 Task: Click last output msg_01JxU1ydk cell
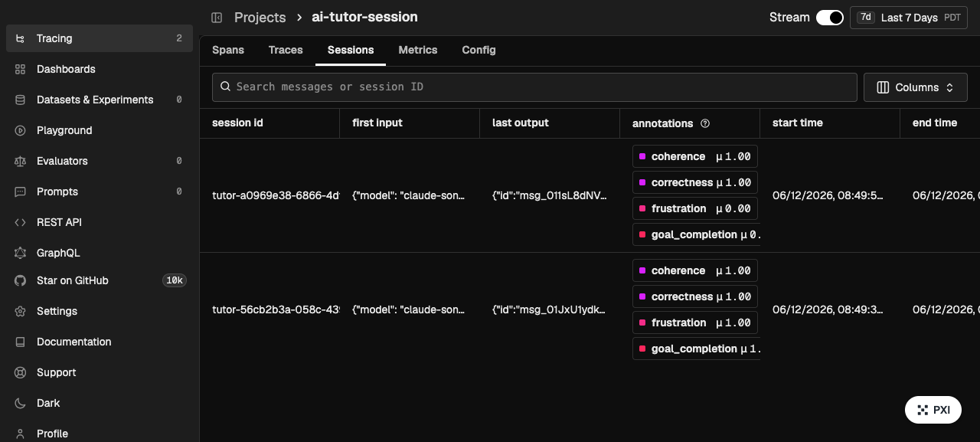coord(550,309)
